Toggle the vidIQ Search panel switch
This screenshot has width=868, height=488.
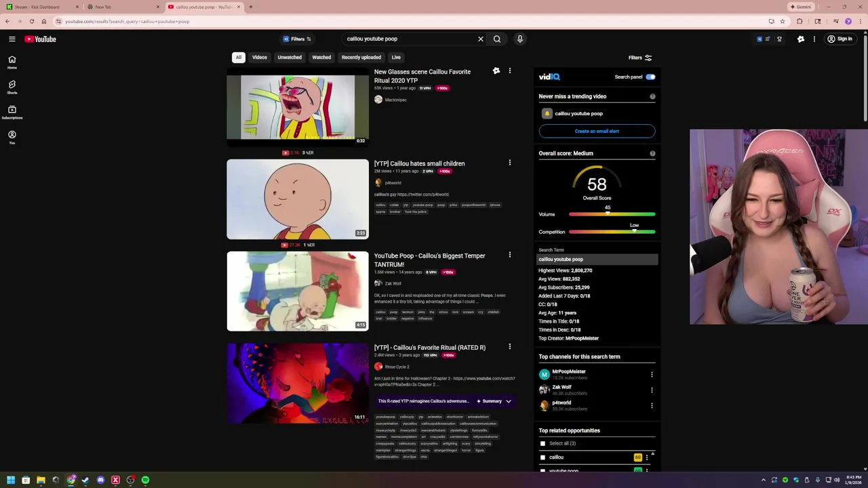coord(650,77)
